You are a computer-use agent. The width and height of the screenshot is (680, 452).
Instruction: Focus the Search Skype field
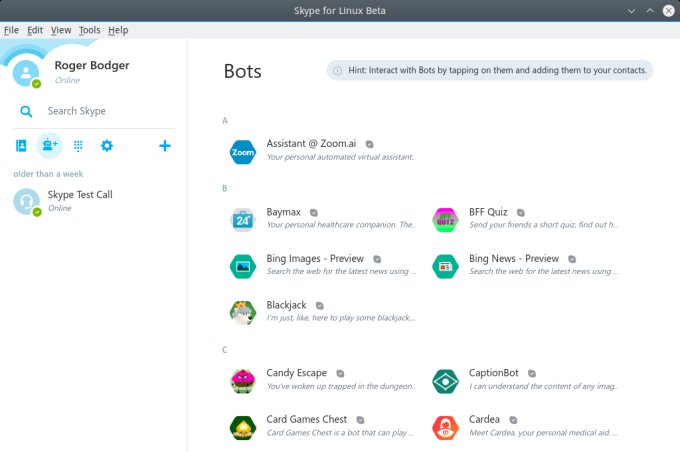(x=94, y=111)
